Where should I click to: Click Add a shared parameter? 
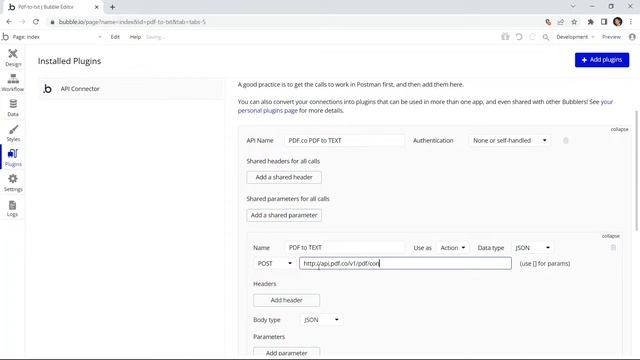(x=284, y=215)
